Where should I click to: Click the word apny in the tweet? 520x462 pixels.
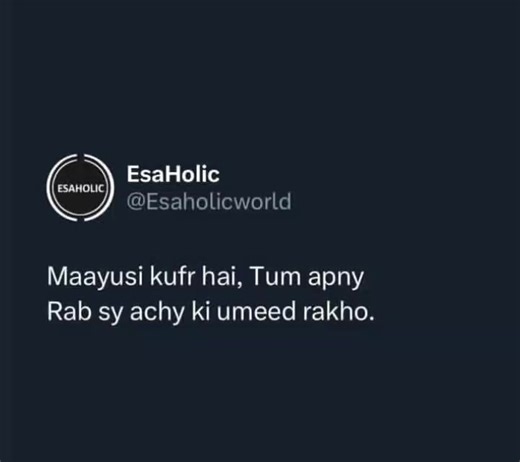tap(336, 280)
